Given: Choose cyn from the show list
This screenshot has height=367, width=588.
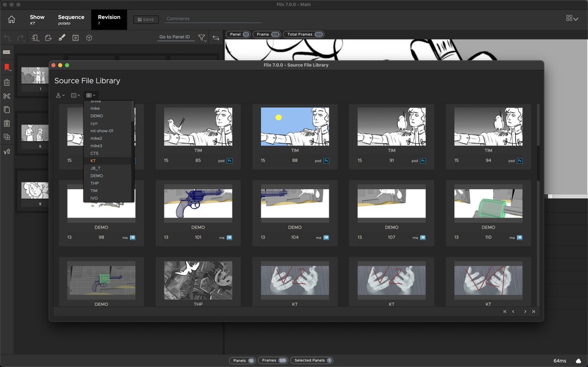Looking at the screenshot, I should coord(109,123).
